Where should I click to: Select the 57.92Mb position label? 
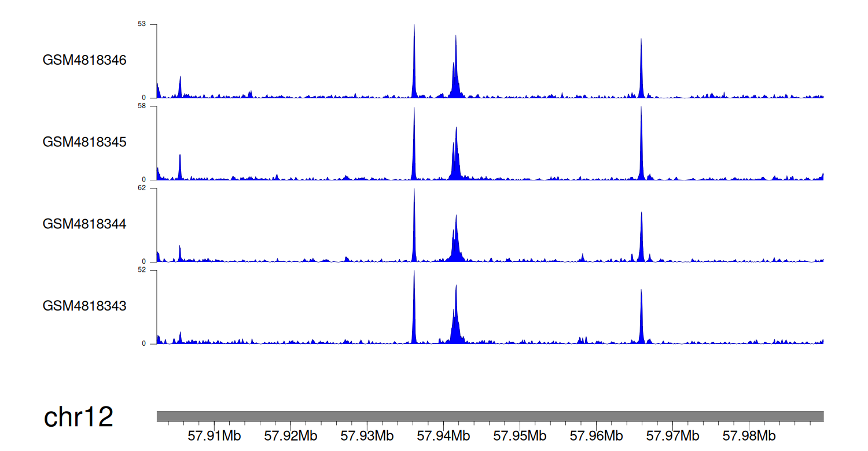pyautogui.click(x=290, y=435)
